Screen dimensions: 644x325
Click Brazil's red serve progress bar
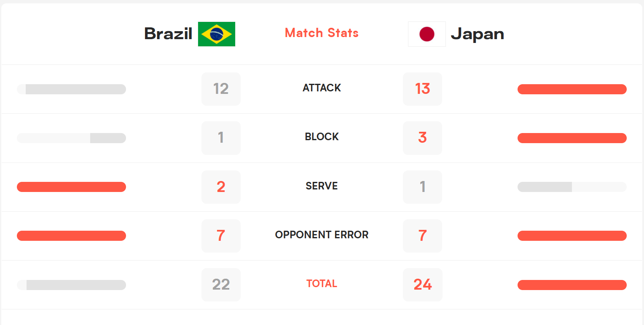point(71,187)
